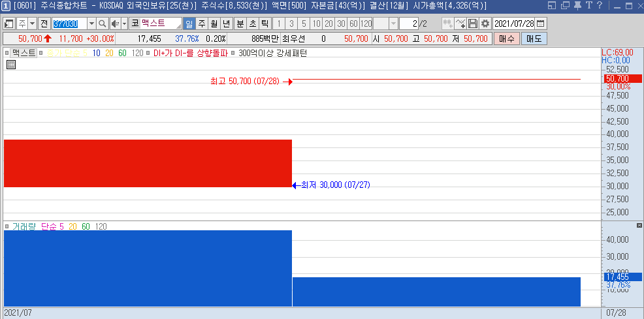Click the 최우선 label in quote bar
The width and height of the screenshot is (644, 319).
coord(294,39)
